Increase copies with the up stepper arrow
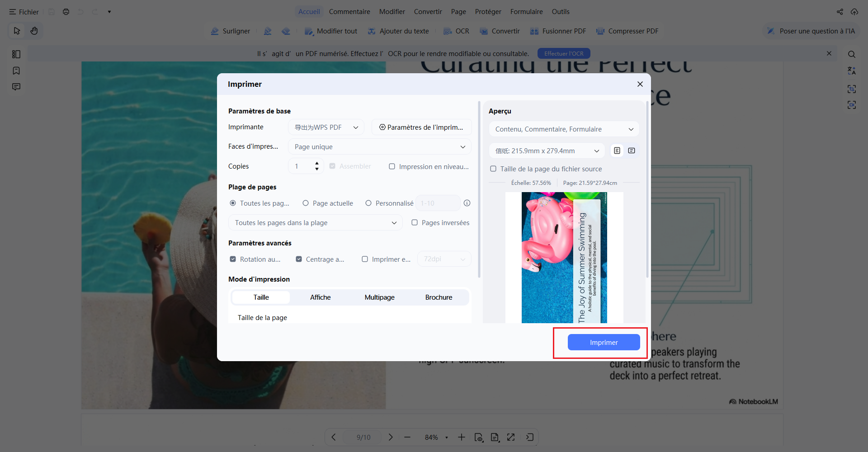Viewport: 868px width, 452px height. click(317, 163)
